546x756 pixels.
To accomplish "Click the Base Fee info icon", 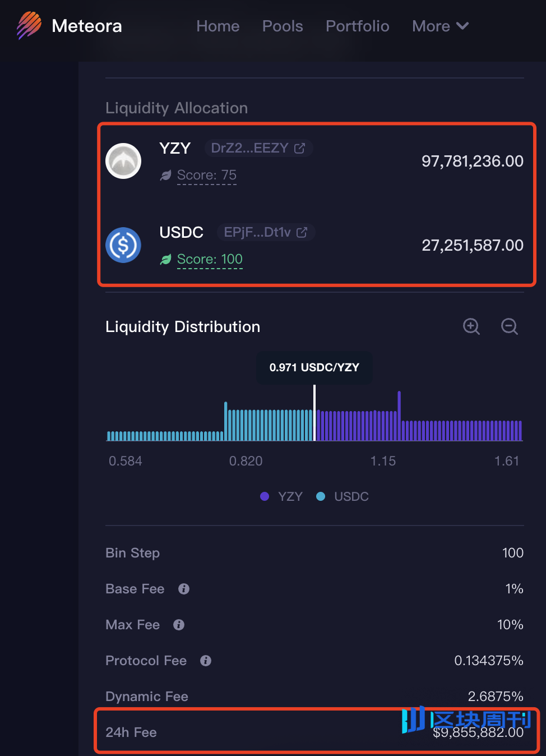I will (x=184, y=589).
